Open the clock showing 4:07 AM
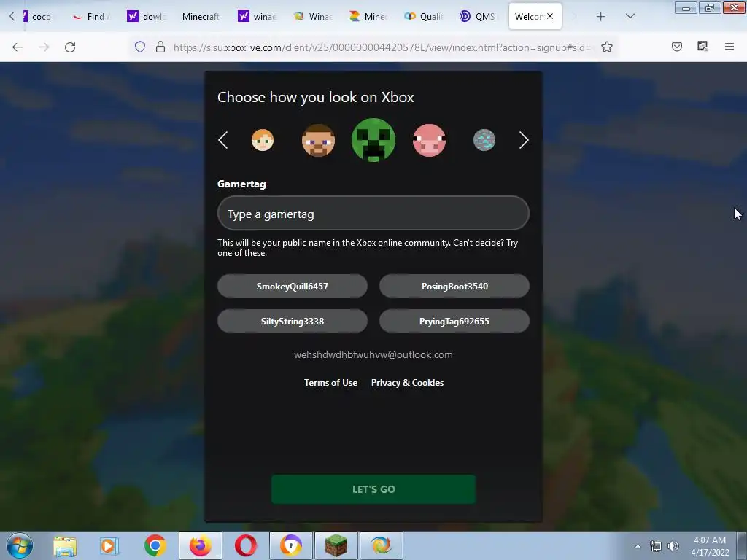 click(710, 545)
